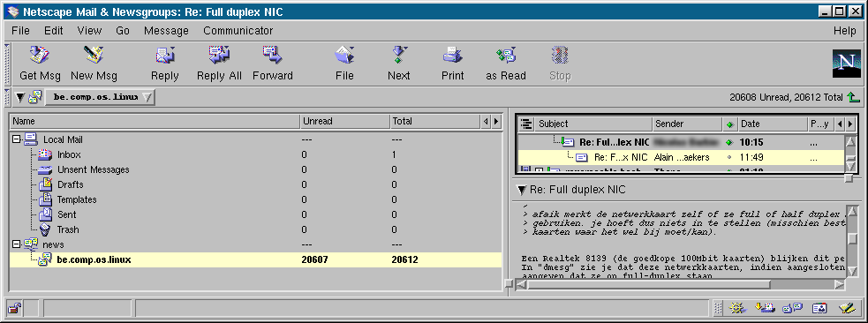The height and width of the screenshot is (323, 868).
Task: Print the current message
Action: [x=452, y=64]
